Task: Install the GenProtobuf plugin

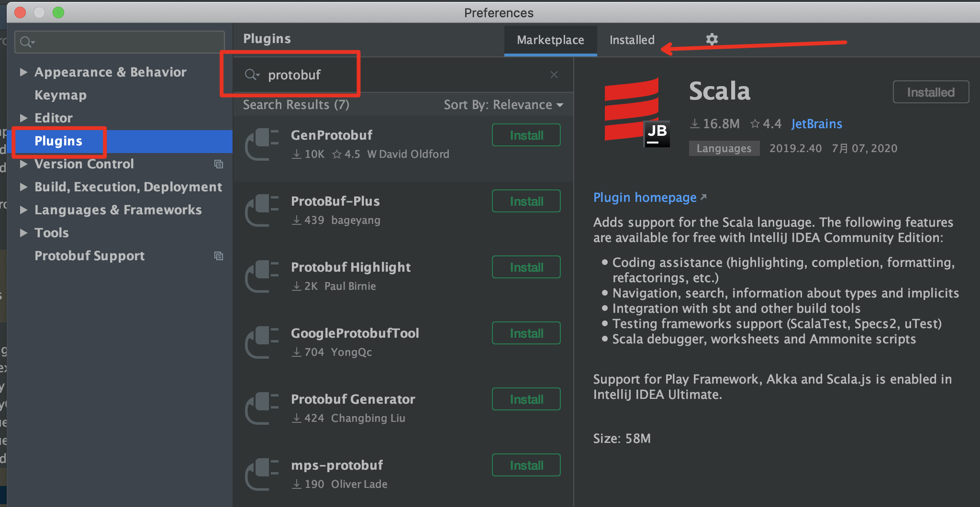Action: click(x=526, y=135)
